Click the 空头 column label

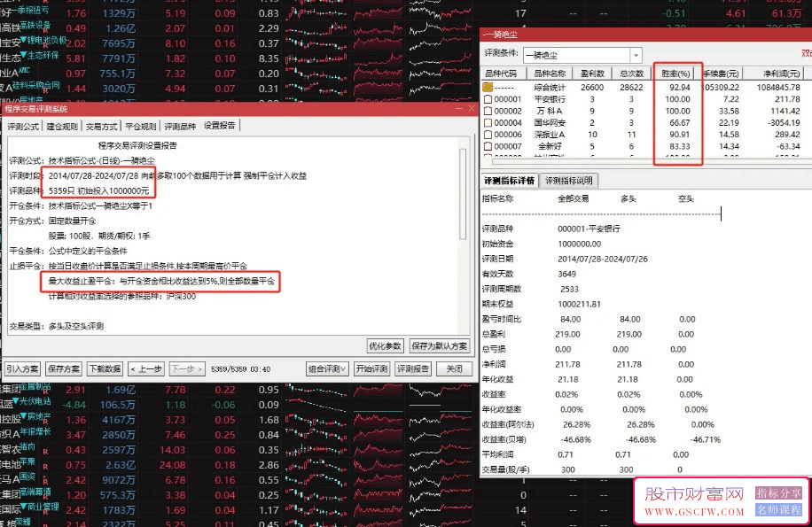[685, 198]
